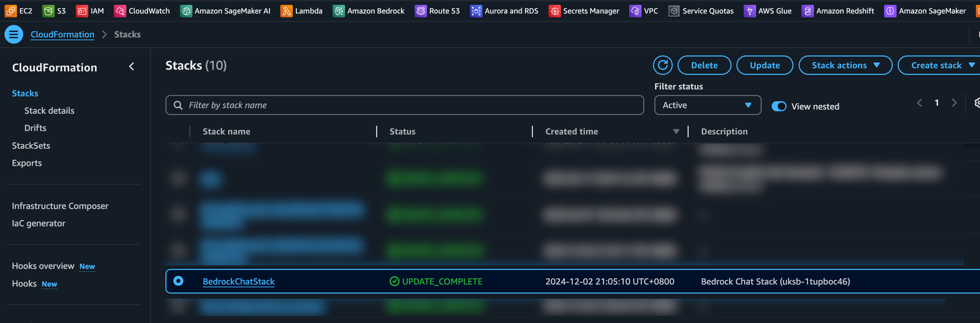Open the Active filter status dropdown
This screenshot has width=980, height=323.
point(707,105)
